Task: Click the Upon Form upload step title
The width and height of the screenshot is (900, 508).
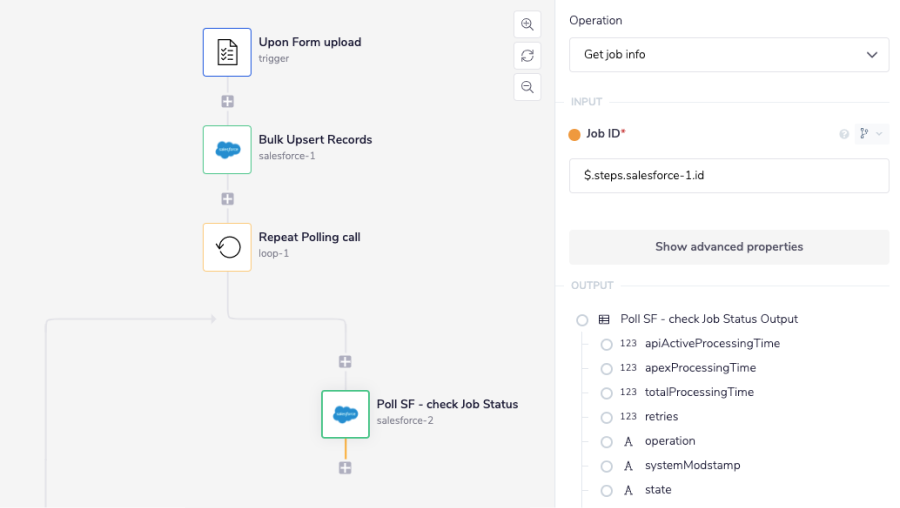Action: tap(310, 42)
